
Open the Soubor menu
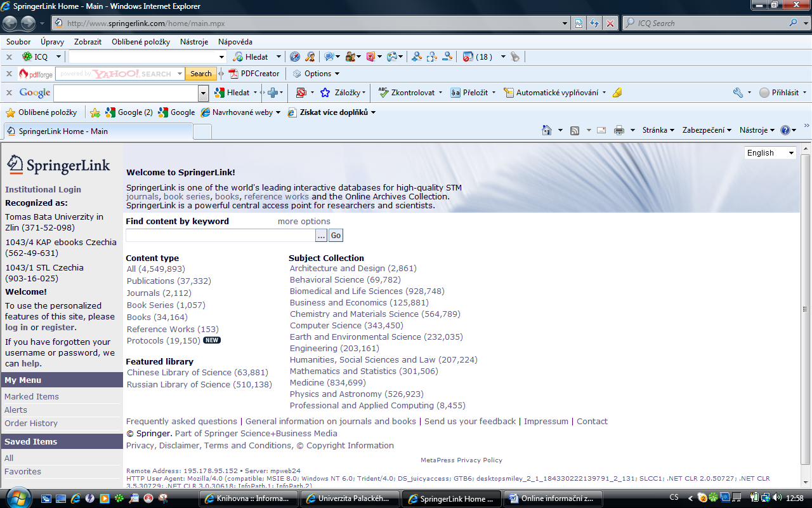18,42
